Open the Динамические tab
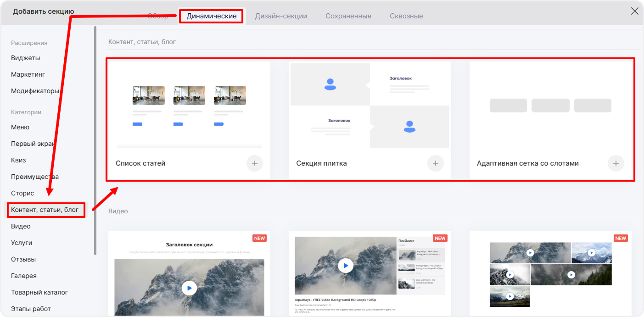Viewport: 644px width, 317px height. tap(212, 16)
